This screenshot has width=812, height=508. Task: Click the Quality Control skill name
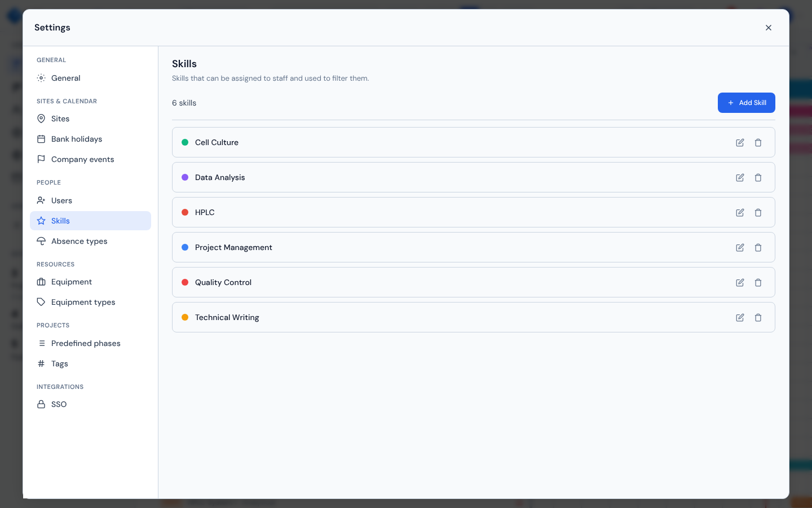pos(223,282)
